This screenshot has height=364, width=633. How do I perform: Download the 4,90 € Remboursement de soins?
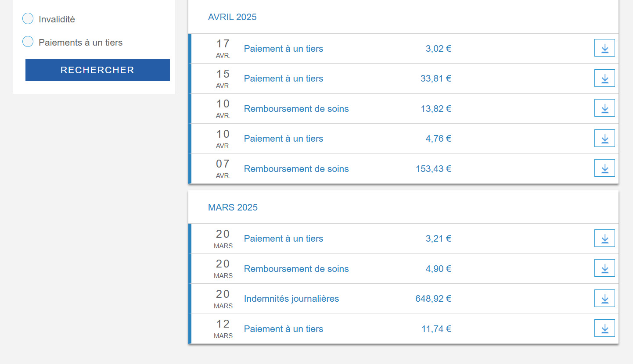604,268
